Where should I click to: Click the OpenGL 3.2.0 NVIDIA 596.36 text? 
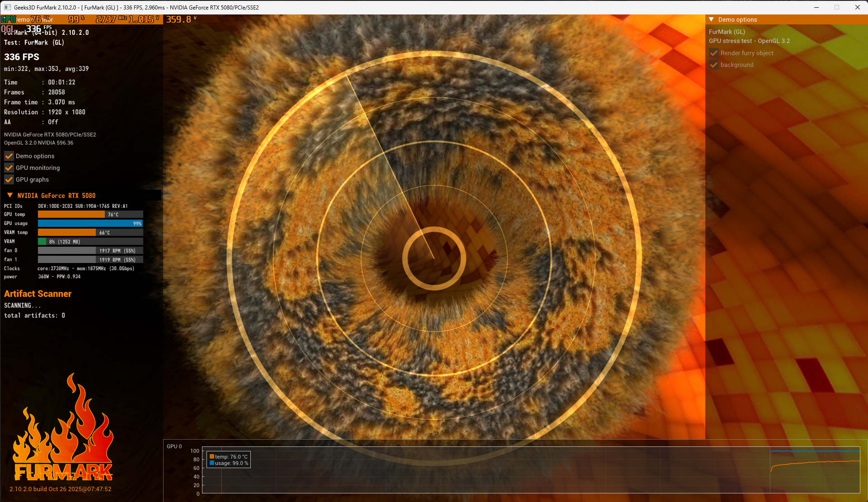point(39,143)
